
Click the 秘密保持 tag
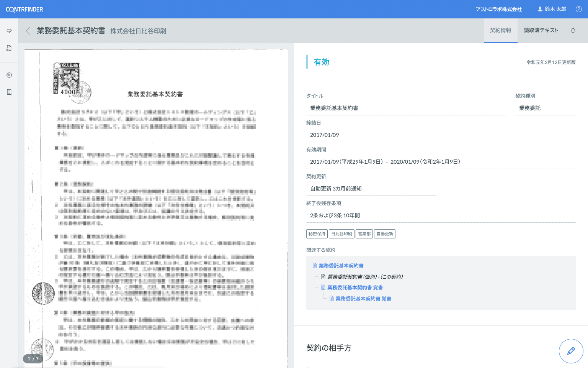click(317, 234)
